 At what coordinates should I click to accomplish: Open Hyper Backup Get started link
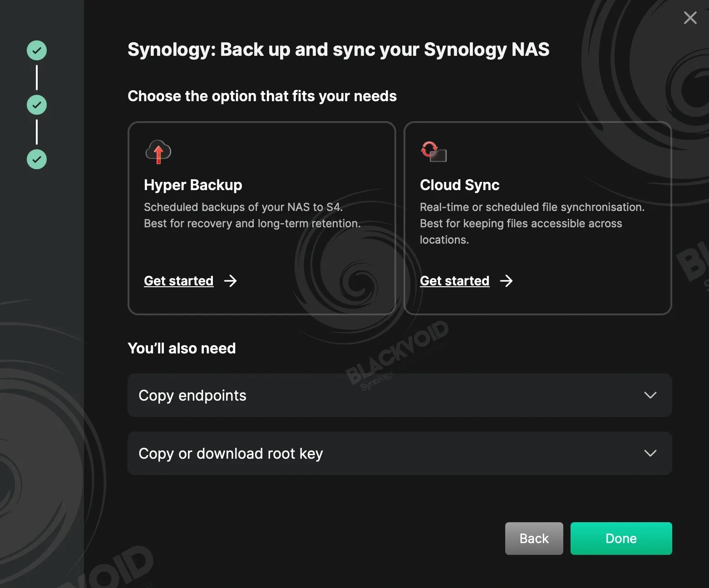[x=179, y=281]
